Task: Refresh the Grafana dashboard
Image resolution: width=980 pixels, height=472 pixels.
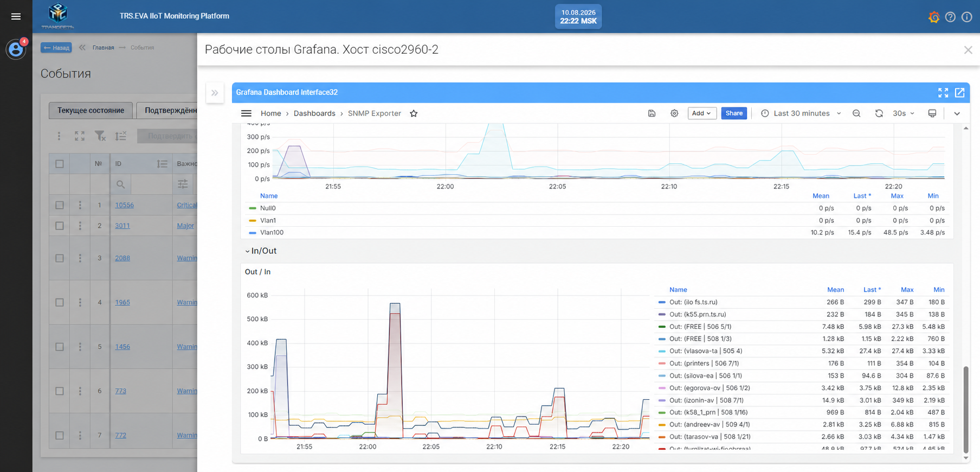Action: point(879,113)
